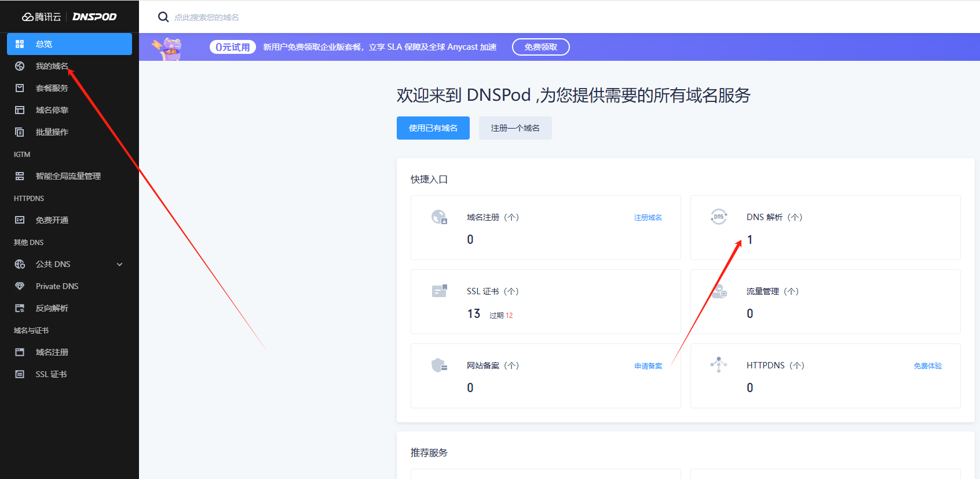Click the 流量管理 card icon
This screenshot has height=479, width=980.
pyautogui.click(x=719, y=291)
